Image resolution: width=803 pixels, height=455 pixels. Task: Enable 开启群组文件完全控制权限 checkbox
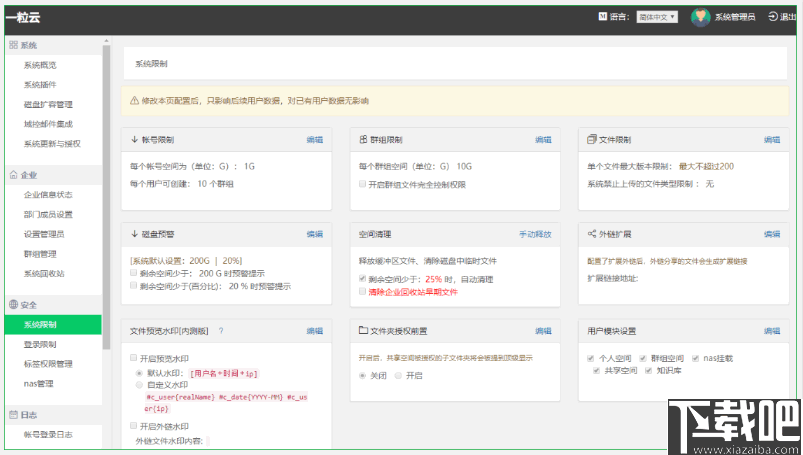(363, 184)
